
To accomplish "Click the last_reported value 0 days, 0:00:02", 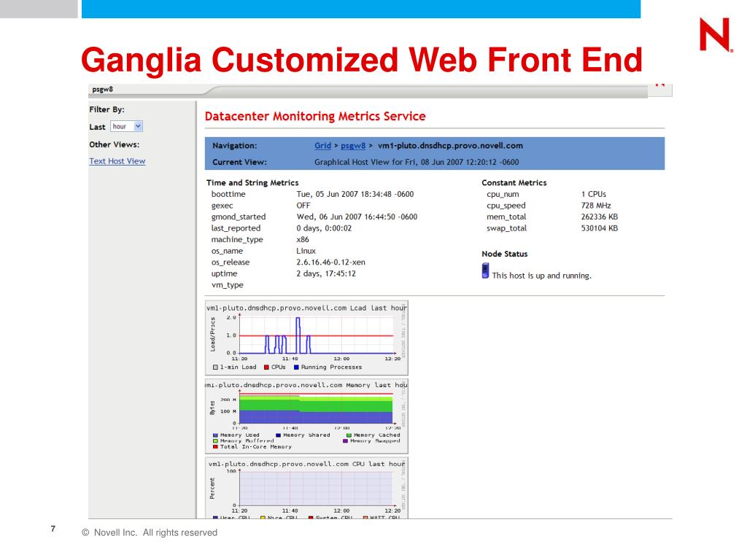I will tap(324, 228).
